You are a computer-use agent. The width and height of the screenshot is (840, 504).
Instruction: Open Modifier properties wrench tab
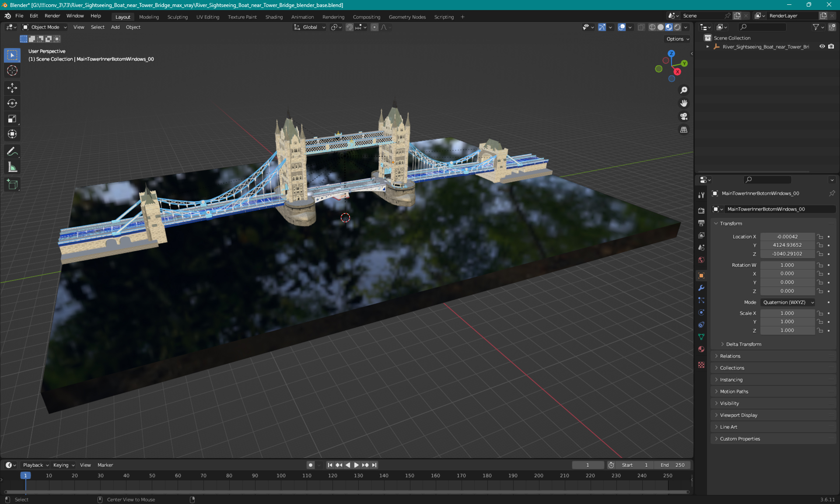[701, 288]
